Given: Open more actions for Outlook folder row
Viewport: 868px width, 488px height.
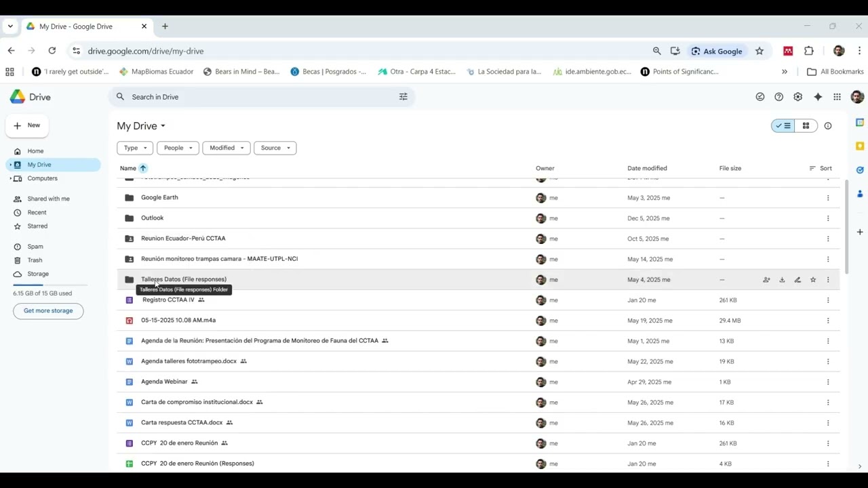Looking at the screenshot, I should point(828,218).
